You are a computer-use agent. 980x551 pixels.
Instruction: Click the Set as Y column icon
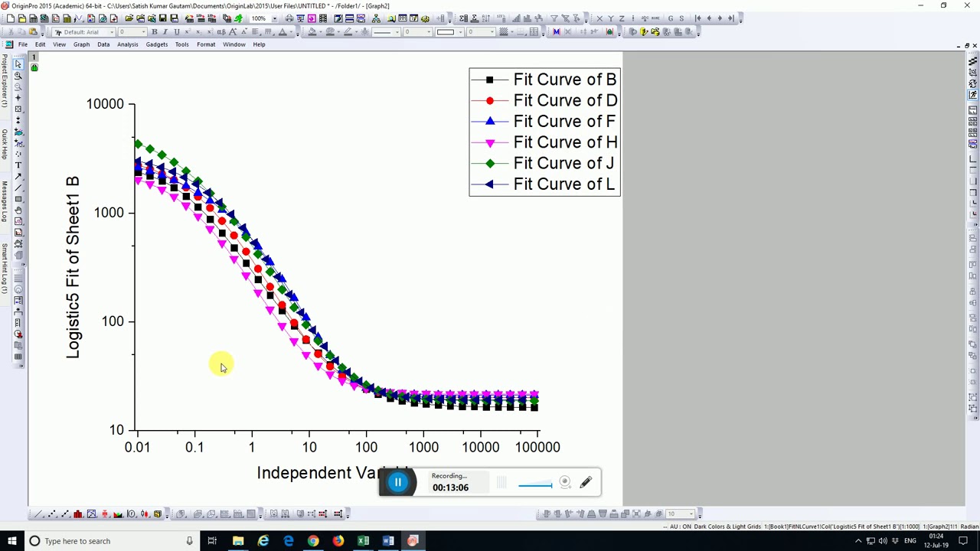610,18
